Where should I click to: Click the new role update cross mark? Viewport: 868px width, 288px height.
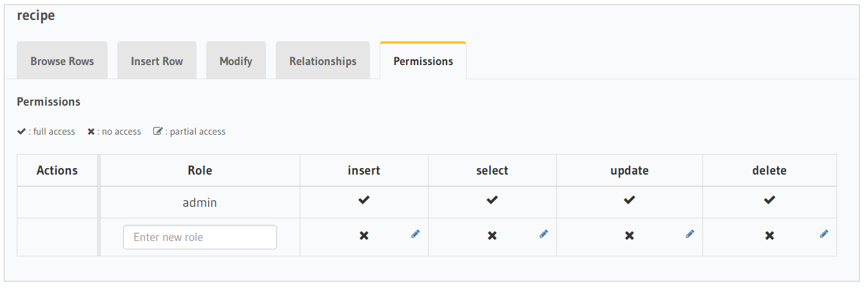pyautogui.click(x=630, y=236)
